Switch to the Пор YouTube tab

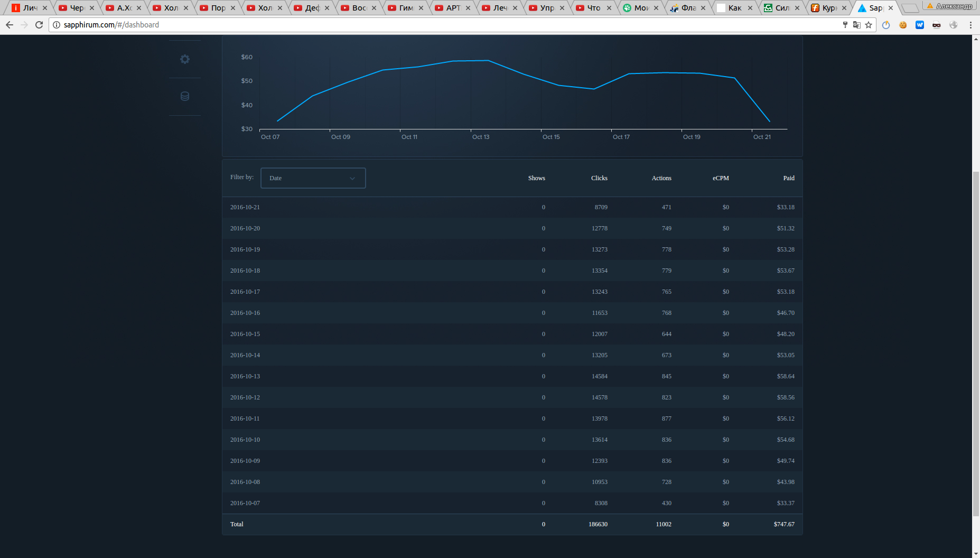[x=218, y=8]
